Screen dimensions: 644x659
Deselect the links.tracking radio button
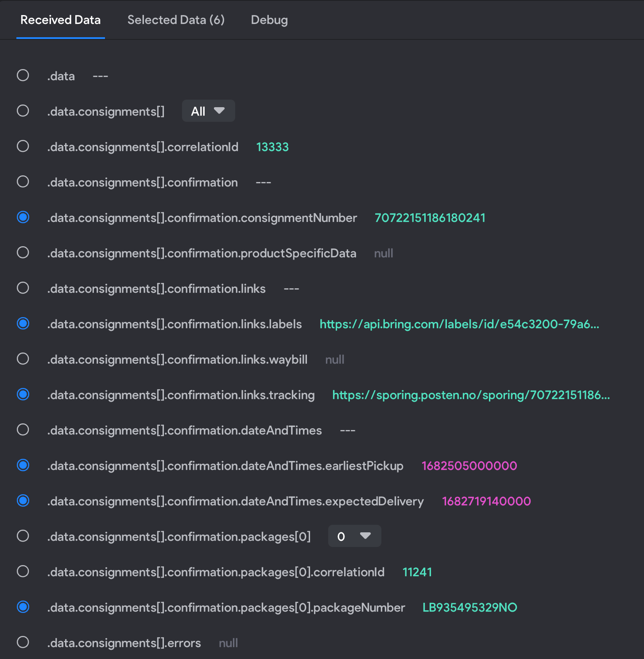(23, 394)
